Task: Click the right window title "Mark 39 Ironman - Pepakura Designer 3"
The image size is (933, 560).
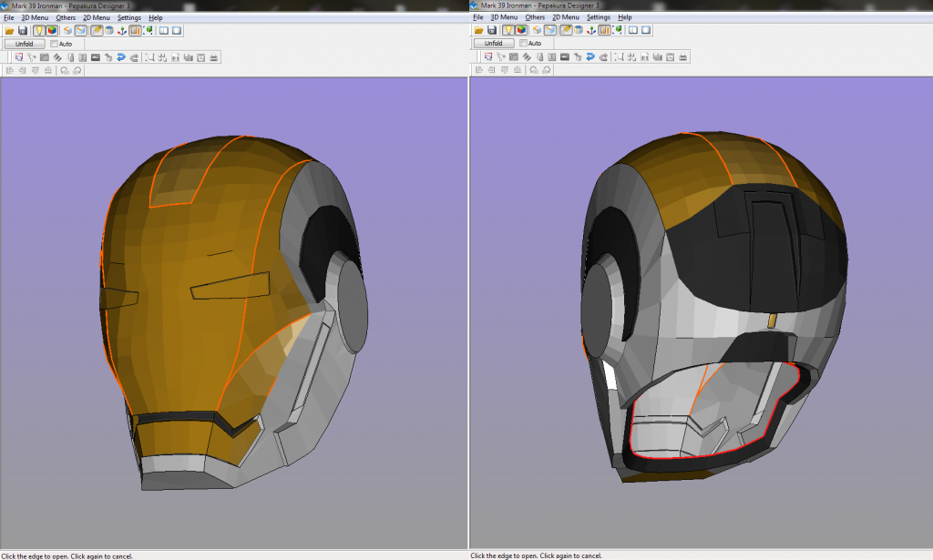Action: tap(540, 5)
